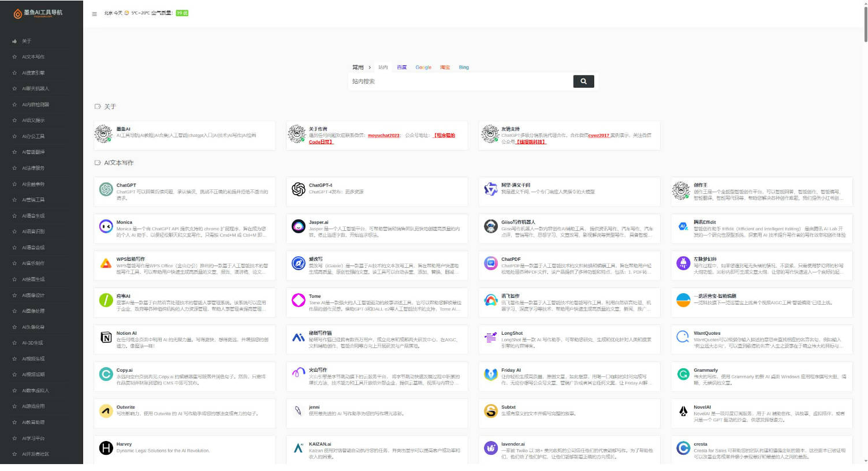The width and height of the screenshot is (868, 471).
Task: Open the cywz2017 contact link
Action: 598,136
